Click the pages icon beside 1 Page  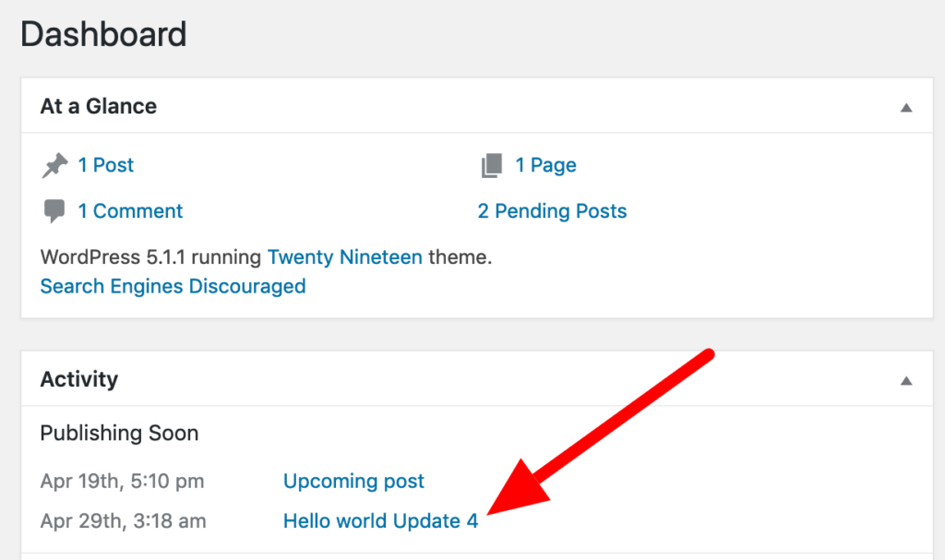click(x=492, y=166)
